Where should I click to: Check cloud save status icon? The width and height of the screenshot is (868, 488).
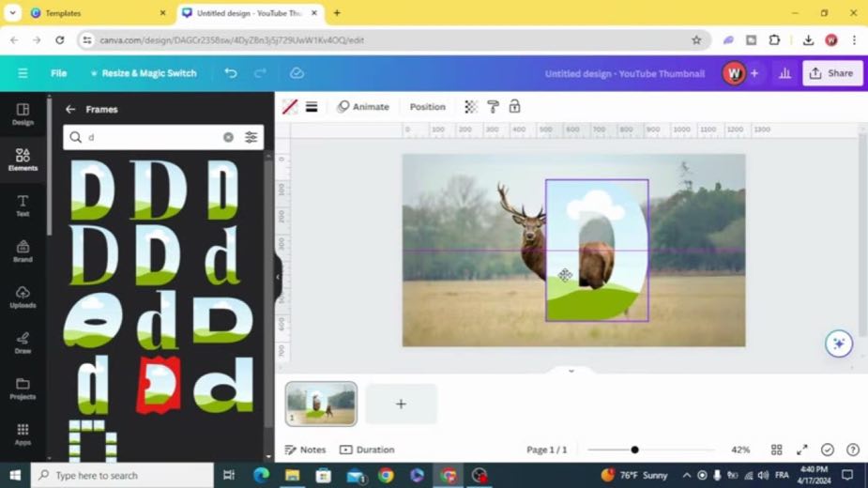pos(297,73)
